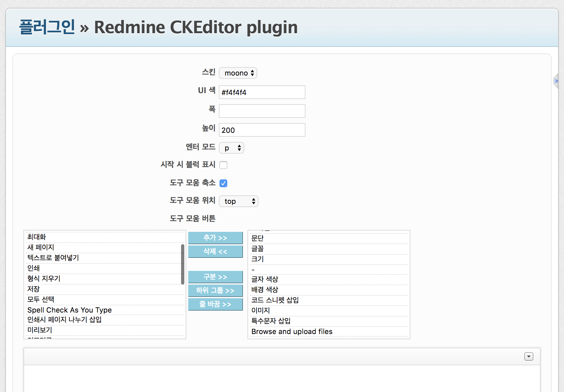Viewport: 564px width, 392px height.
Task: Click the empty 폭 input field
Action: click(262, 111)
